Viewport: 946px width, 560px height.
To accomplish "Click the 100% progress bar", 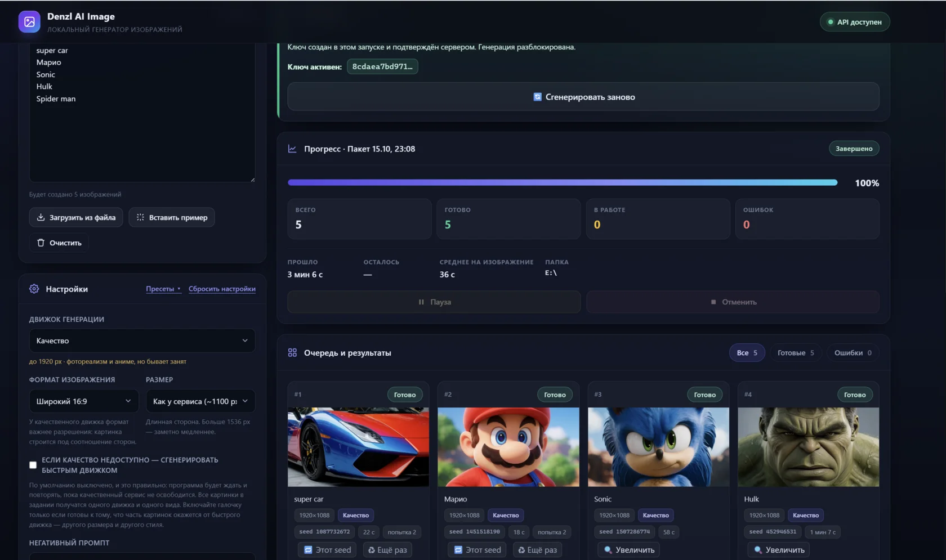I will (x=563, y=182).
